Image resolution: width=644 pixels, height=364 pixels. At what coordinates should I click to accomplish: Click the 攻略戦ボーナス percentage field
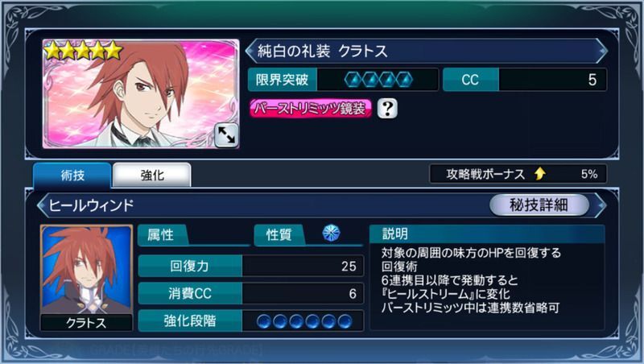[518, 174]
